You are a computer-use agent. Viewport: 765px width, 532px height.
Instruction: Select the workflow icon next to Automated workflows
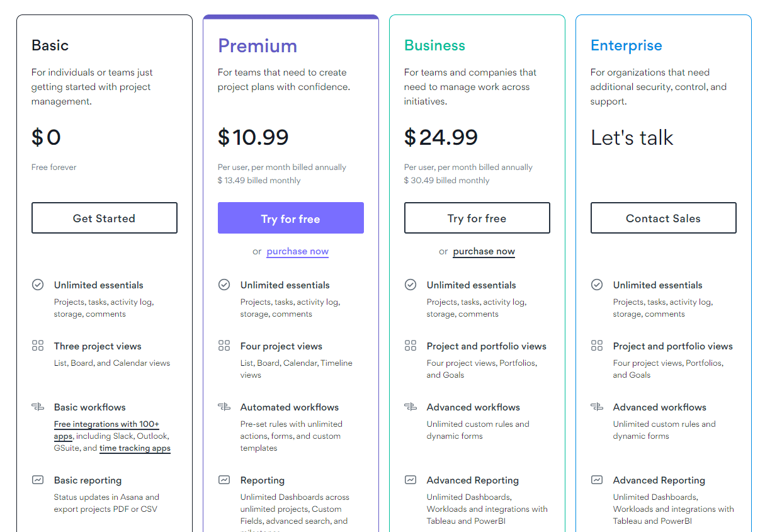[x=224, y=407]
